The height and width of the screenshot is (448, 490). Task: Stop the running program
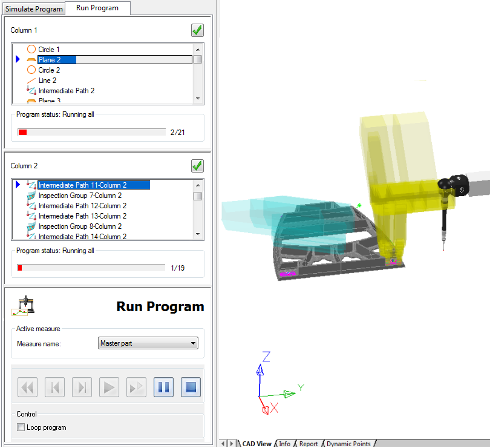(191, 387)
